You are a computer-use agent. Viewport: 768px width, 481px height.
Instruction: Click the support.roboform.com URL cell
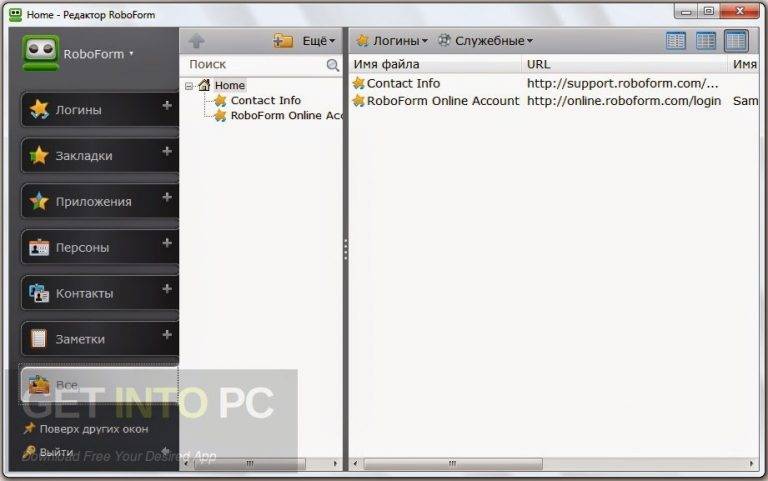623,83
